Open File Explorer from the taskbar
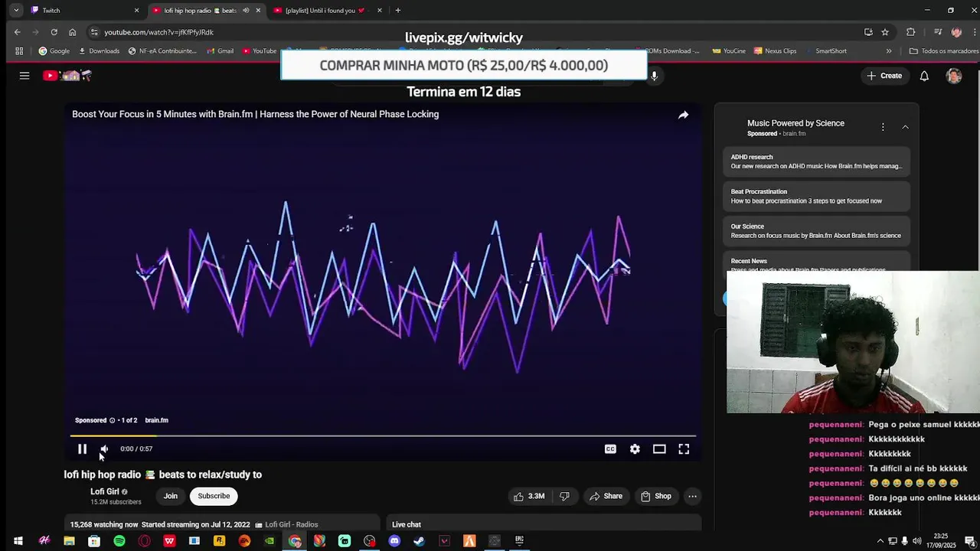 pos(69,541)
